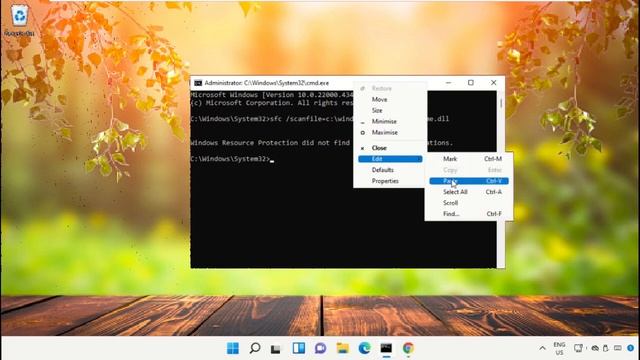
Task: Launch Microsoft Edge from the taskbar
Action: tap(364, 348)
